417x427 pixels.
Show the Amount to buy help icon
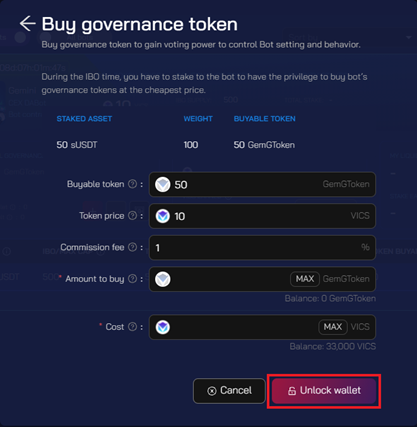(x=133, y=279)
